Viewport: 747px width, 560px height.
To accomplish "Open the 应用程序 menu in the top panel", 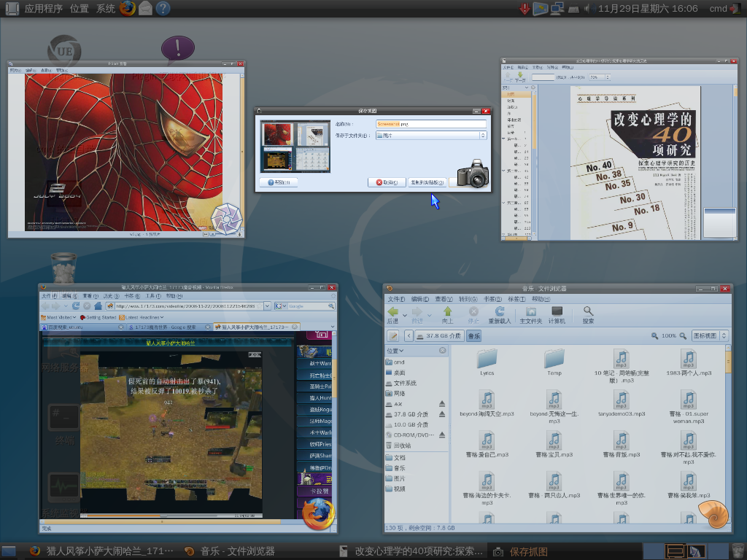I will (x=43, y=9).
